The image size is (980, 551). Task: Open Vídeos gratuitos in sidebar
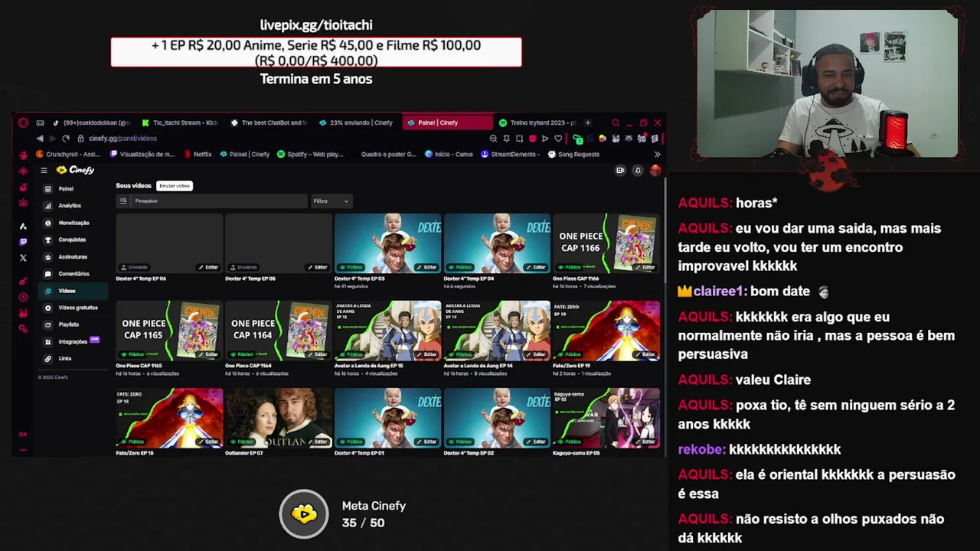(73, 308)
